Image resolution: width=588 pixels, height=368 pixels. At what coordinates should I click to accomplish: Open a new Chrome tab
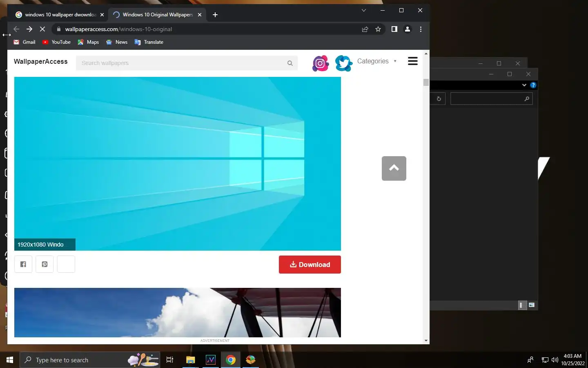click(215, 15)
